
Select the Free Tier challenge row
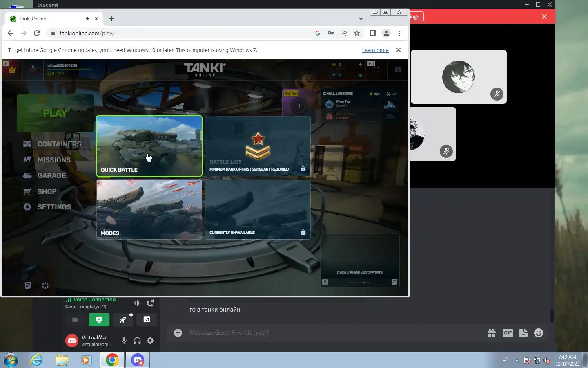point(359,104)
